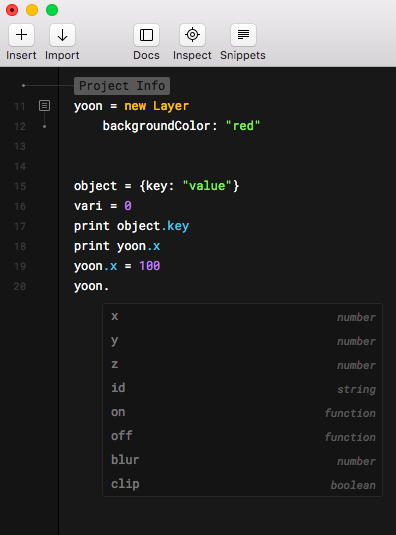The width and height of the screenshot is (396, 535).
Task: Pick the on function suggestion
Action: click(243, 413)
